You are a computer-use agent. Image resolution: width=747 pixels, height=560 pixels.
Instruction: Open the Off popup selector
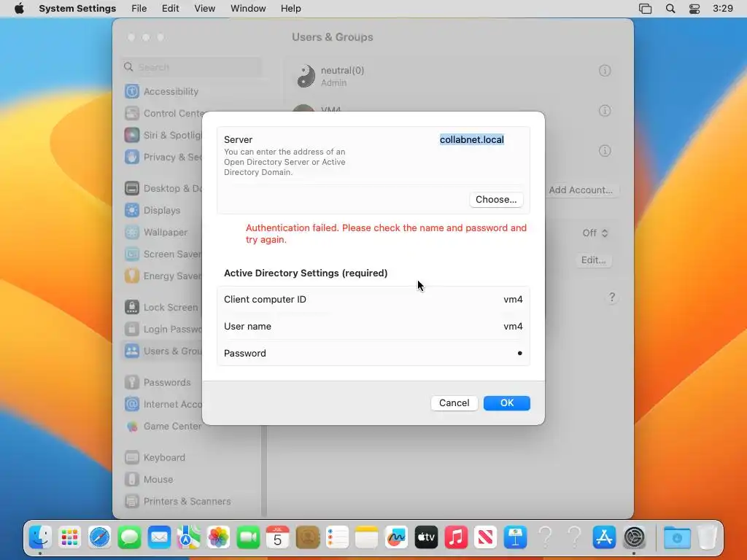[595, 233]
